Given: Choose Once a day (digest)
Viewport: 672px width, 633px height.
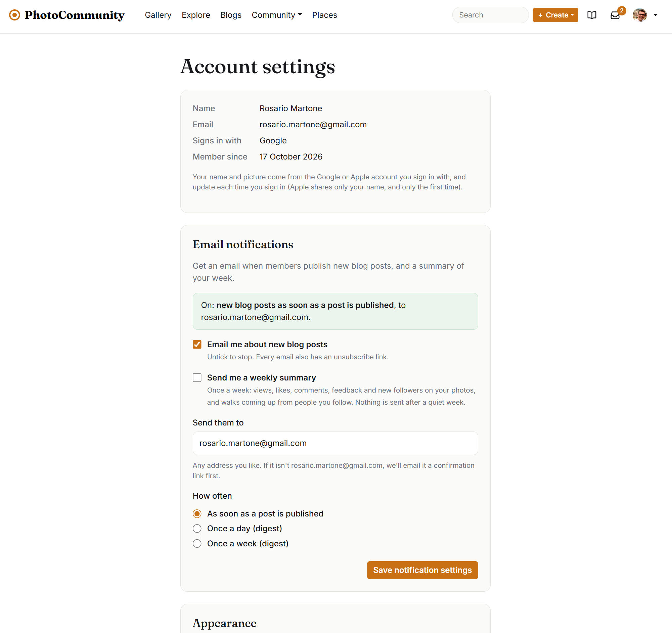Looking at the screenshot, I should point(197,529).
